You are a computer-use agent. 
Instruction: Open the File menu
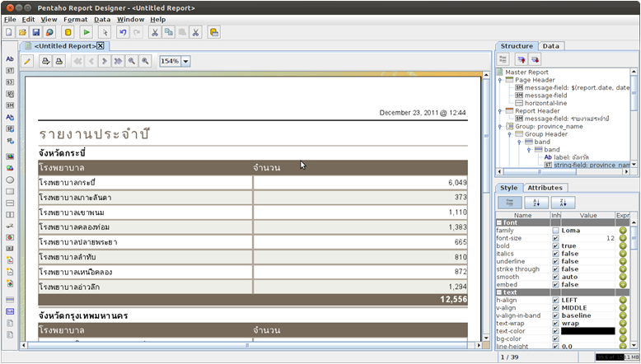pos(10,19)
